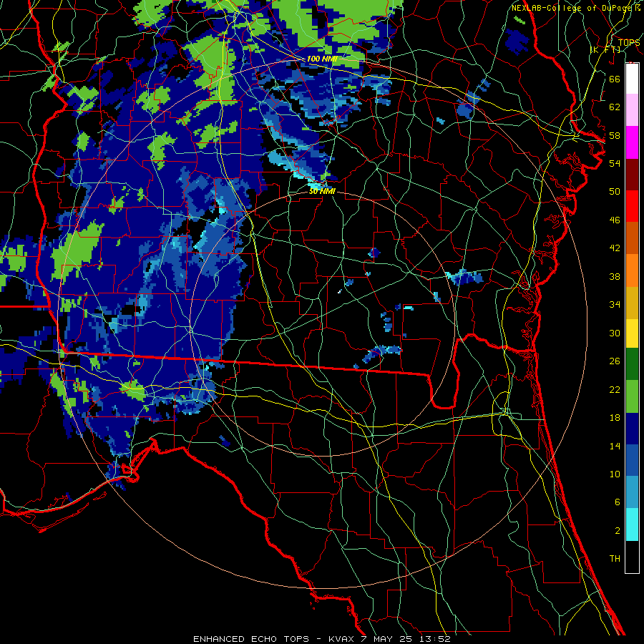
Task: Click the legend value 10
Action: pos(615,474)
